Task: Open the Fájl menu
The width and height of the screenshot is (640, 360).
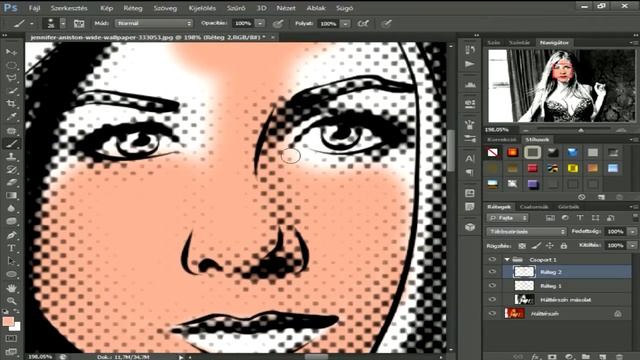Action: coord(34,8)
